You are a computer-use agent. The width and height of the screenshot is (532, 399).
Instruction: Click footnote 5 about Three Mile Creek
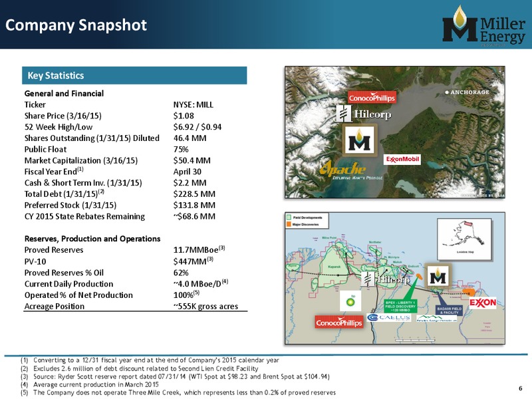coord(178,393)
